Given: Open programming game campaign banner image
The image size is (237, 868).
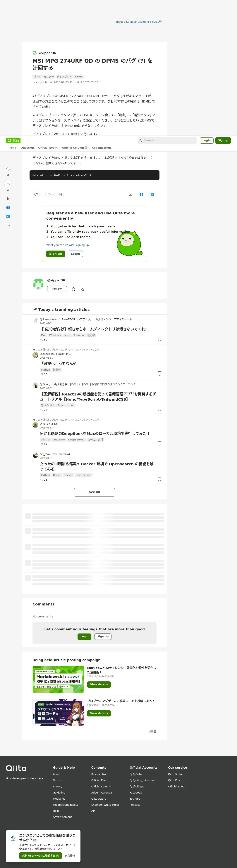Looking at the screenshot, I should pyautogui.click(x=58, y=712).
